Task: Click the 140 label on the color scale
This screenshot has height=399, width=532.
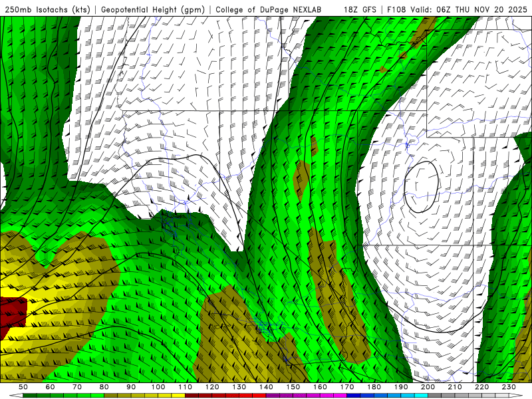Action: pos(266,387)
